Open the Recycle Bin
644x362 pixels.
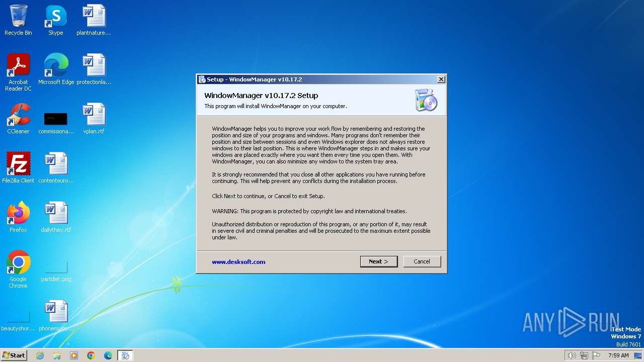tap(18, 21)
